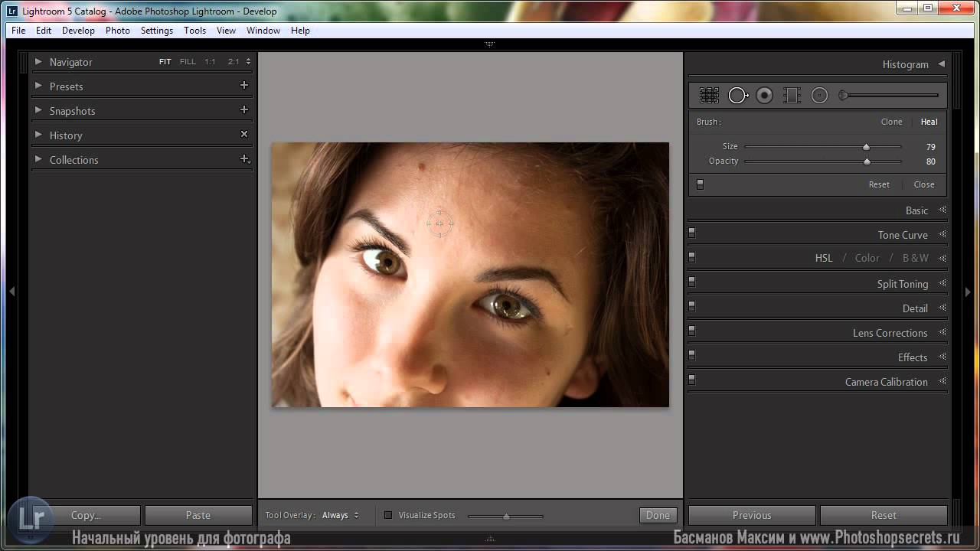Image resolution: width=980 pixels, height=551 pixels.
Task: Open the File menu
Action: point(18,31)
